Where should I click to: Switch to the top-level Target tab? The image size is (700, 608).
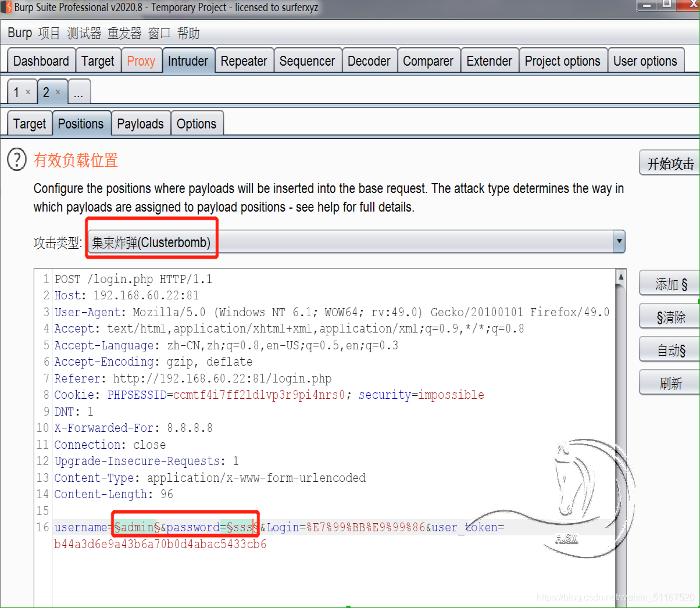pos(98,60)
